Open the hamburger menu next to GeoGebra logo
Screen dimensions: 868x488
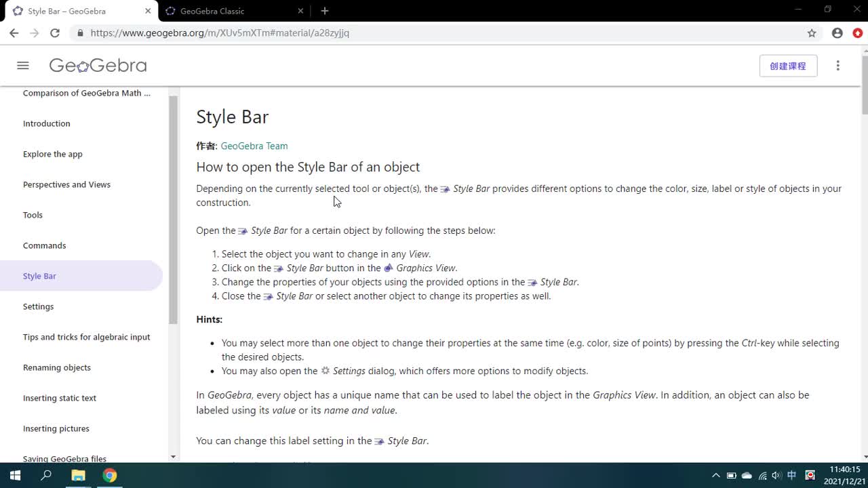[23, 66]
